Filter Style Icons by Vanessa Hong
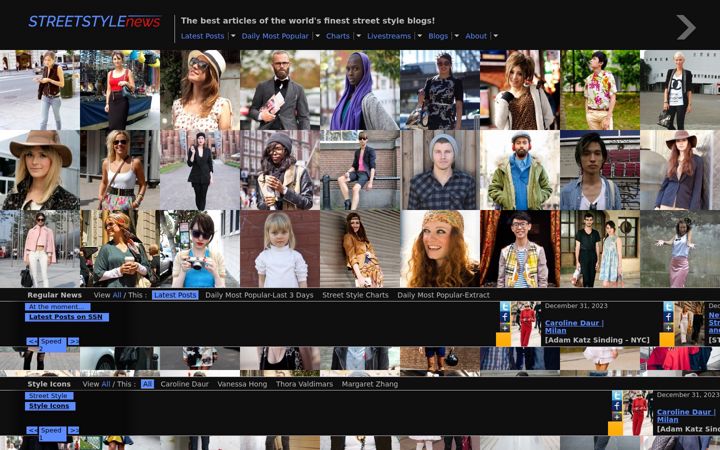 [x=242, y=384]
